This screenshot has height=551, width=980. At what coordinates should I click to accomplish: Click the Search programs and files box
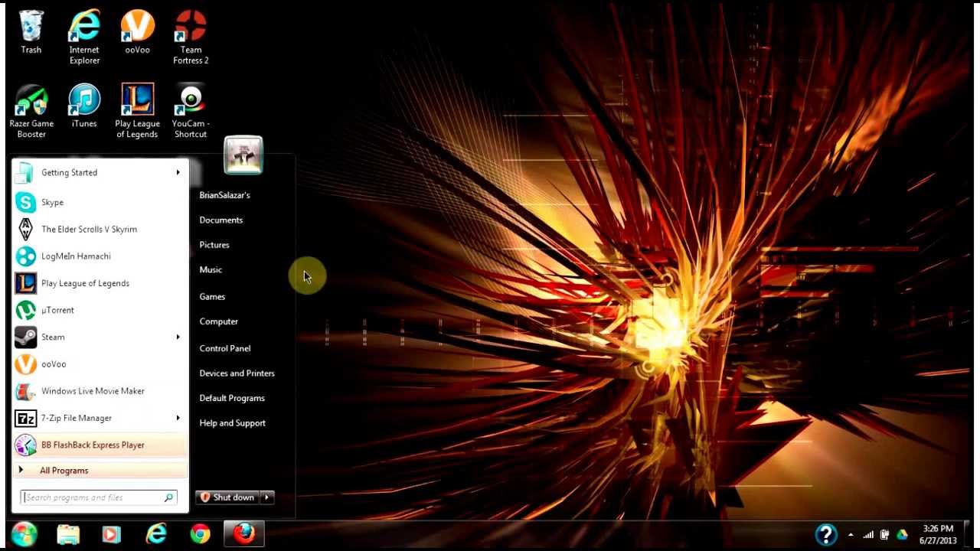point(99,497)
